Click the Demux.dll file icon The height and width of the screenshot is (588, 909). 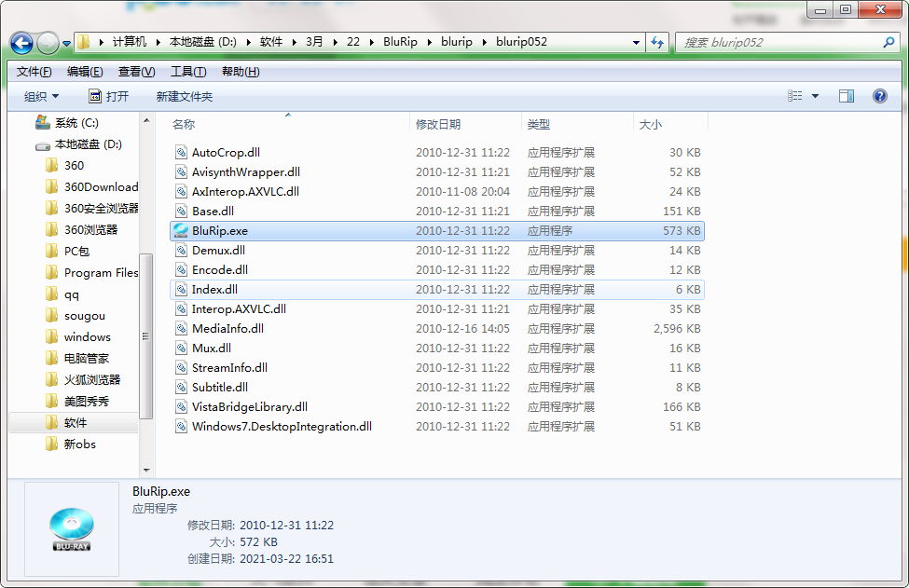182,251
